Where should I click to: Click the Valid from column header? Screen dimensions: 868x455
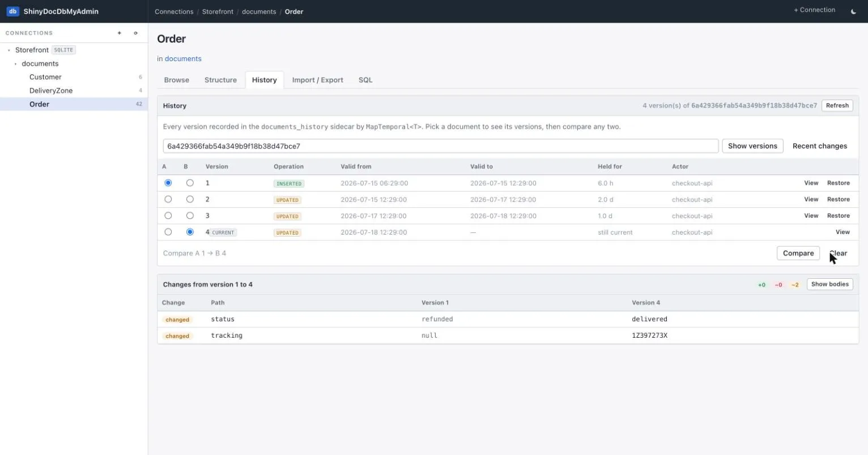(x=356, y=167)
